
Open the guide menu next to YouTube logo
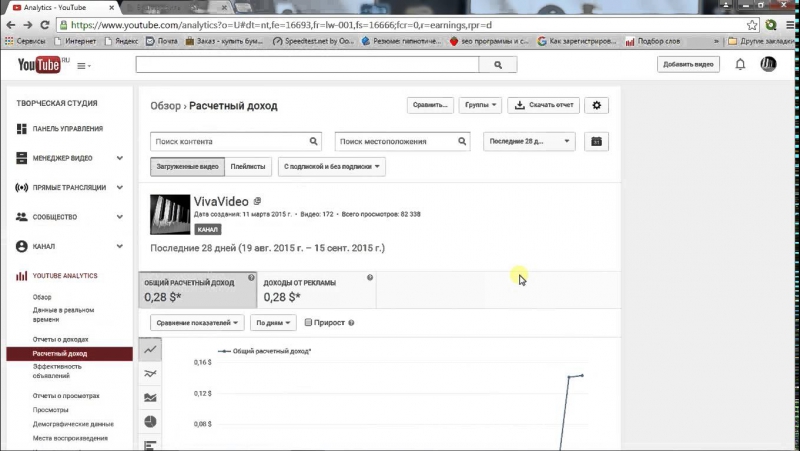[x=84, y=66]
